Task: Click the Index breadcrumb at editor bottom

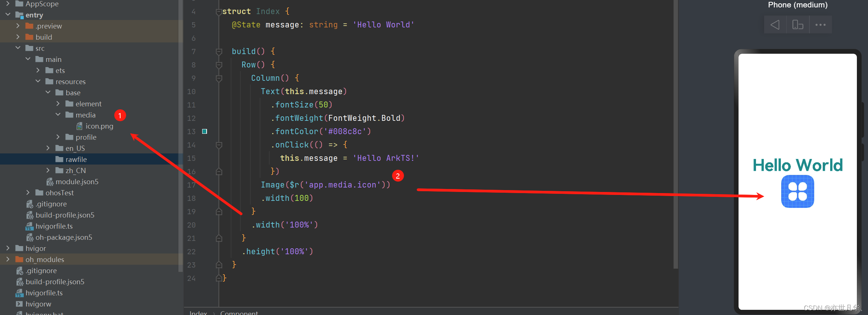Action: pyautogui.click(x=198, y=312)
